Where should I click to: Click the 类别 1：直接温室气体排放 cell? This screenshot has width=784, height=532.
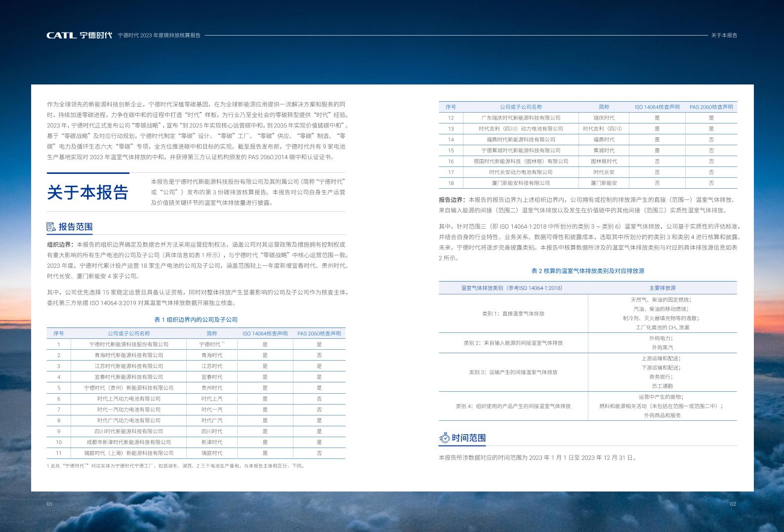[513, 314]
